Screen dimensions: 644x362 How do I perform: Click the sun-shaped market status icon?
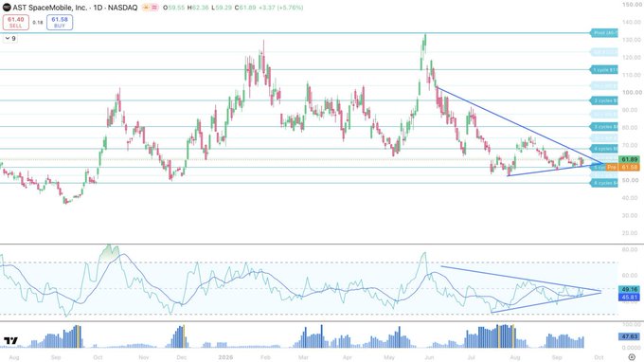point(146,8)
